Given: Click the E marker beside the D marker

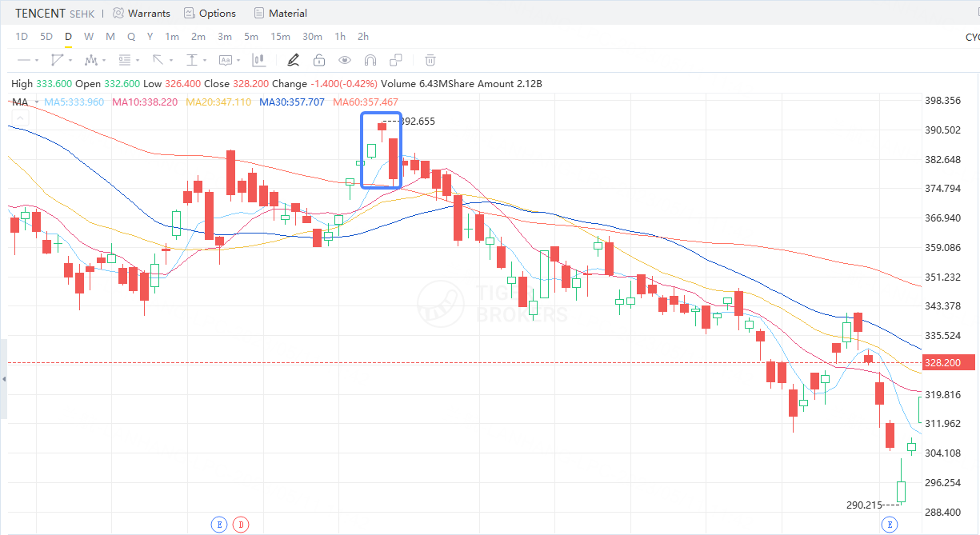Looking at the screenshot, I should click(x=218, y=525).
